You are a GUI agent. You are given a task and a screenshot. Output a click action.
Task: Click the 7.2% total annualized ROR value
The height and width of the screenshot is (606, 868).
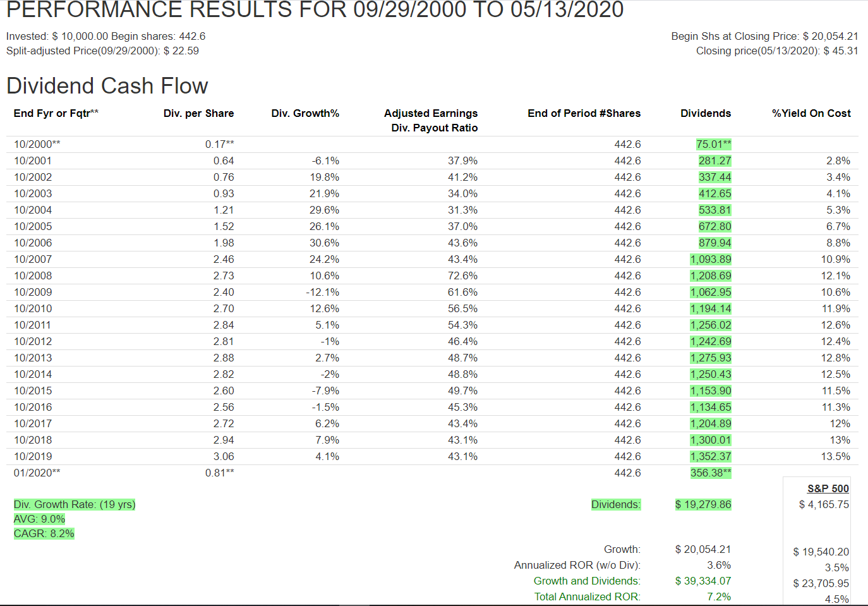pyautogui.click(x=719, y=597)
